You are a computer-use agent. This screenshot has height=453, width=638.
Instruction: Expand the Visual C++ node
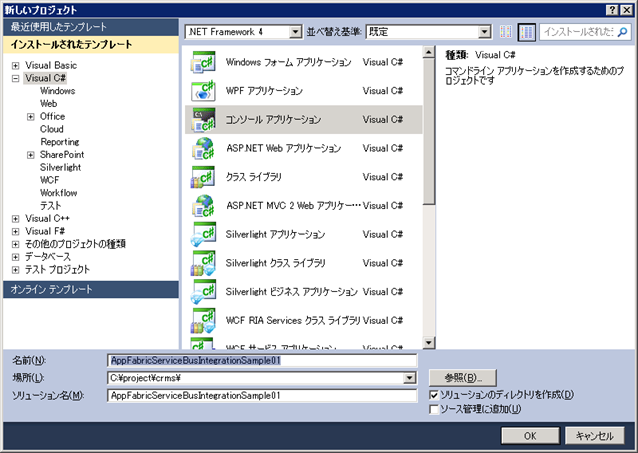(x=15, y=219)
